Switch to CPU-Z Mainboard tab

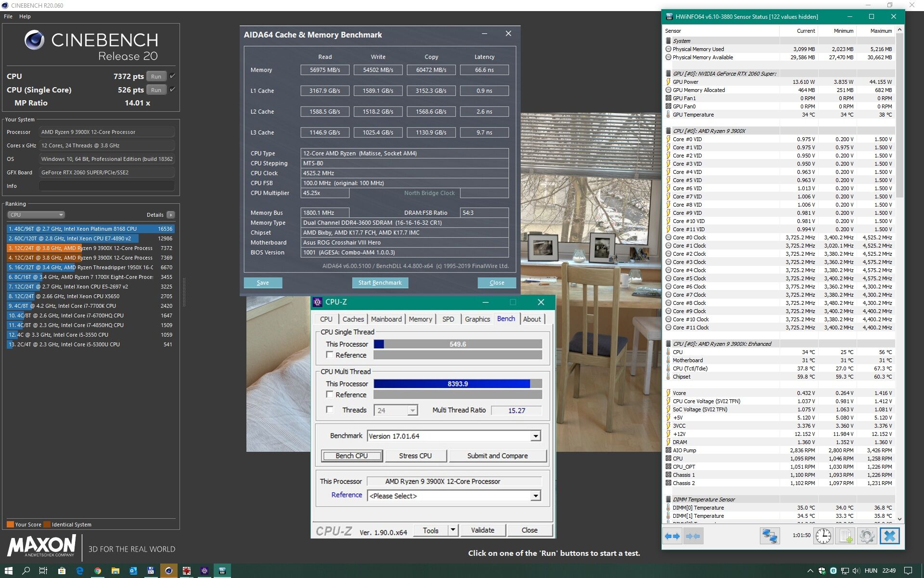(x=386, y=319)
